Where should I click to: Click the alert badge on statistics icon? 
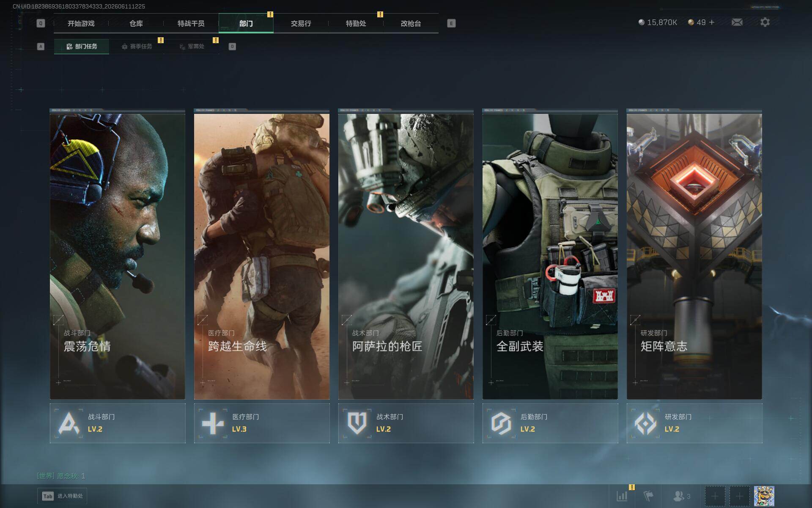tap(632, 487)
